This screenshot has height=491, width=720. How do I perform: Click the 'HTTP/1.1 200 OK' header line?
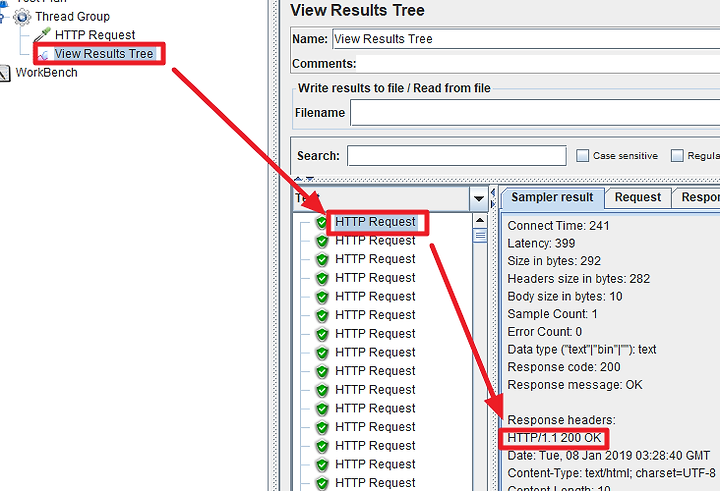click(x=554, y=438)
